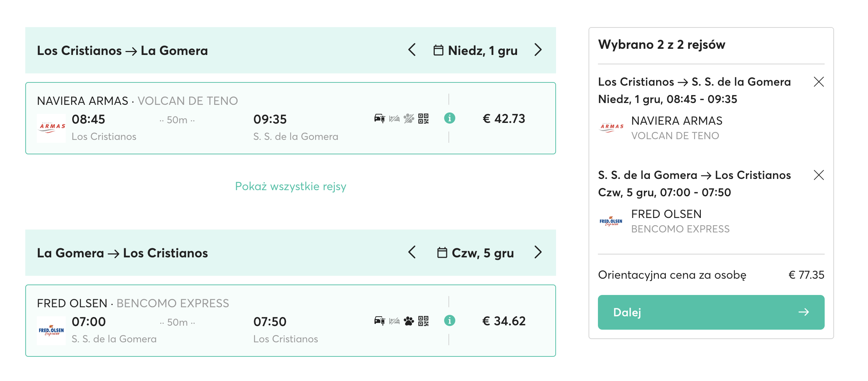
Task: Click the QR code icon on Naviera Armas row
Action: click(x=423, y=119)
